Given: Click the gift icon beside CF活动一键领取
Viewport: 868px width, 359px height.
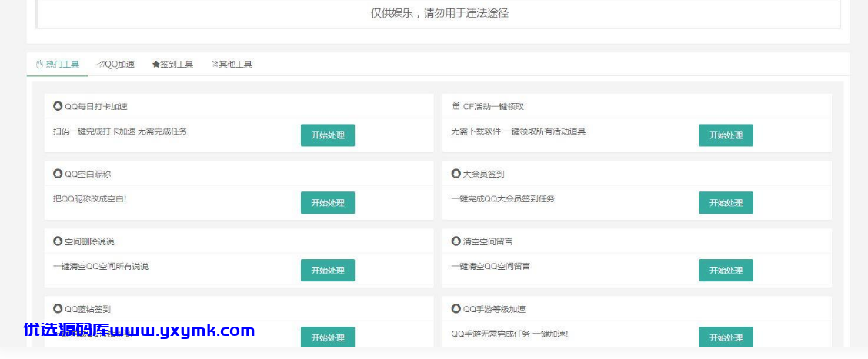Looking at the screenshot, I should point(456,106).
